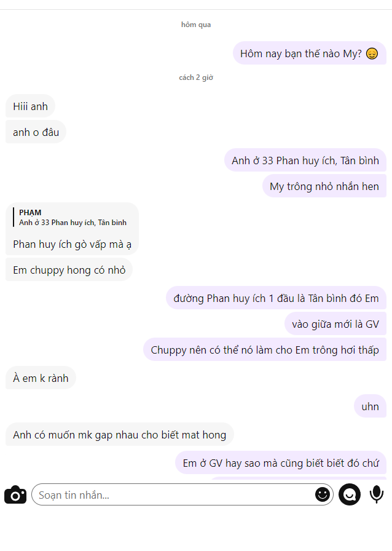This screenshot has height=551, width=392.
Task: Select message 'Em ở GV hay sao mà'
Action: tap(281, 463)
